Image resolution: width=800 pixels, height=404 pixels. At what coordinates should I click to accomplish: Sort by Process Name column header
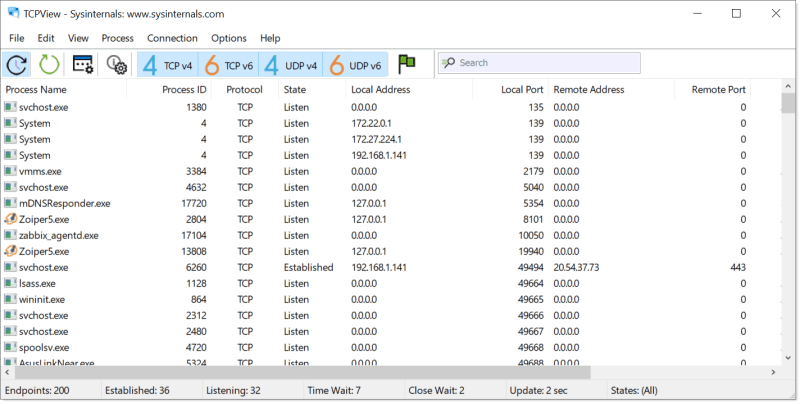coord(64,90)
